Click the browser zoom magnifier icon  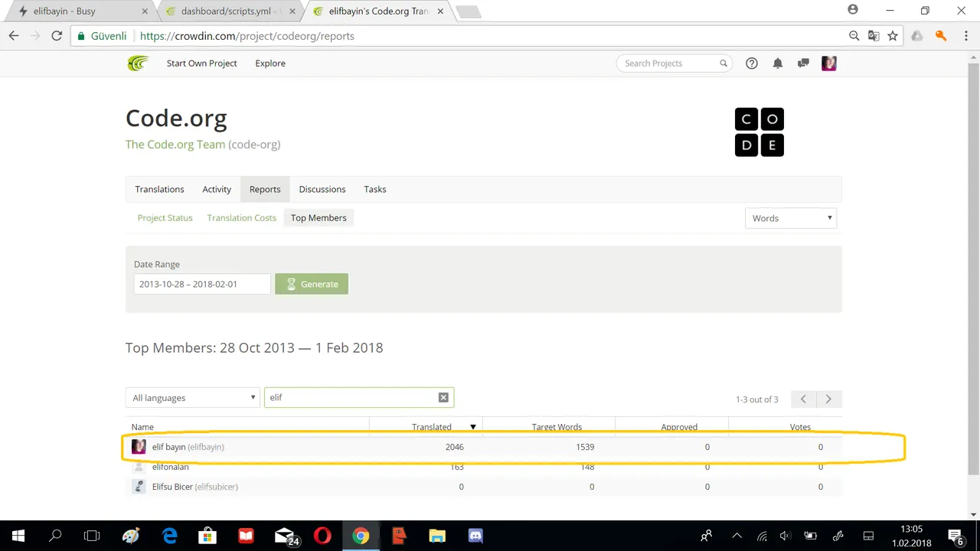point(854,36)
